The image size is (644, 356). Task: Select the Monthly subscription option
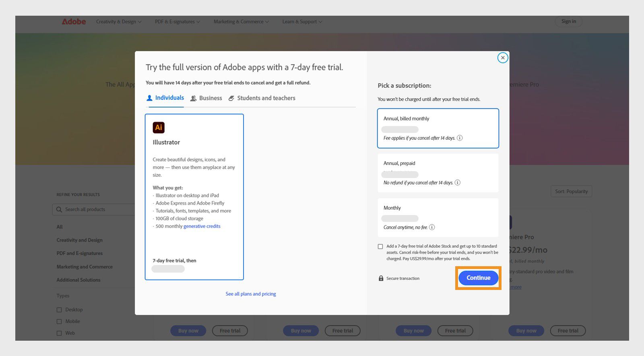tap(438, 217)
